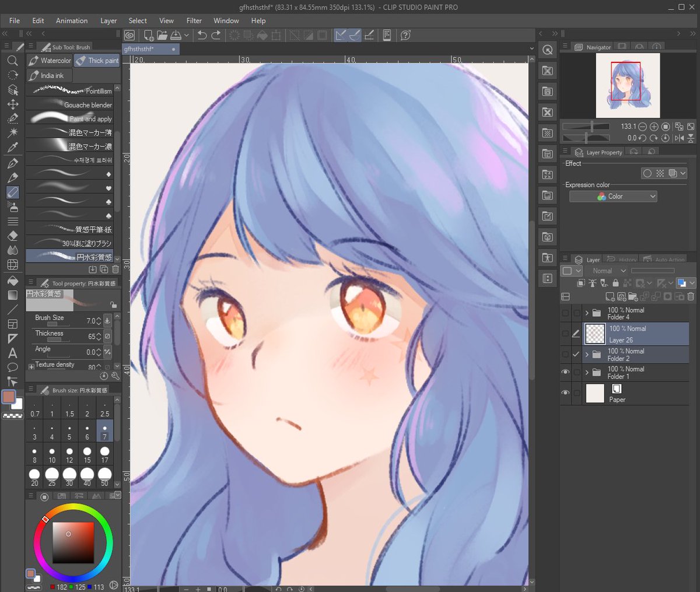Expand Folder 4 layer group
Screen dimensions: 700x592
tap(587, 314)
